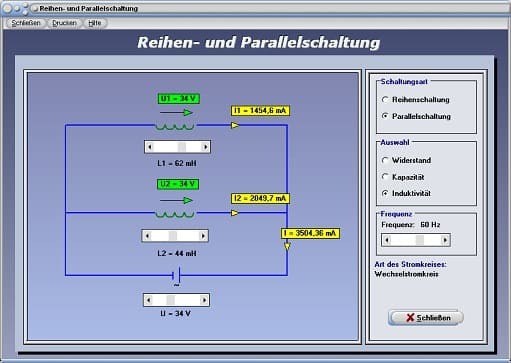Click the U = 34 V text

click(176, 314)
